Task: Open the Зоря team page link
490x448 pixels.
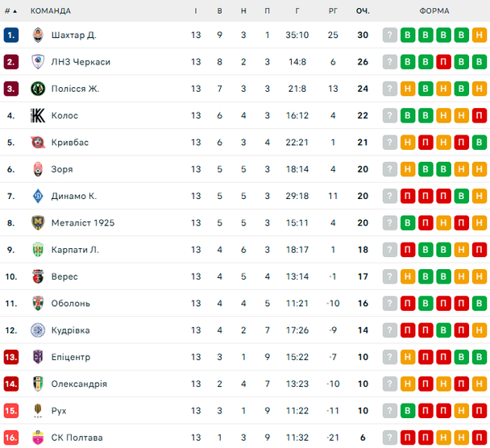Action: click(61, 169)
